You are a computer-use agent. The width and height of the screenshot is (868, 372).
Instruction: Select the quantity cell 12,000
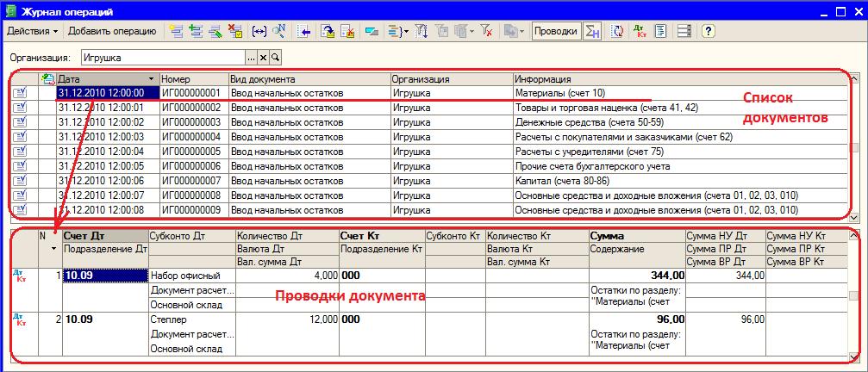(287, 319)
